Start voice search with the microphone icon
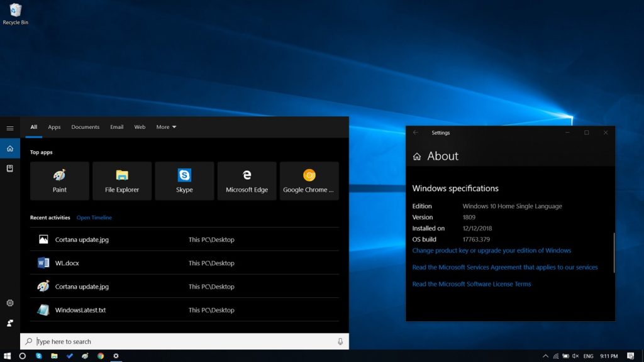The image size is (644, 362). coord(340,341)
